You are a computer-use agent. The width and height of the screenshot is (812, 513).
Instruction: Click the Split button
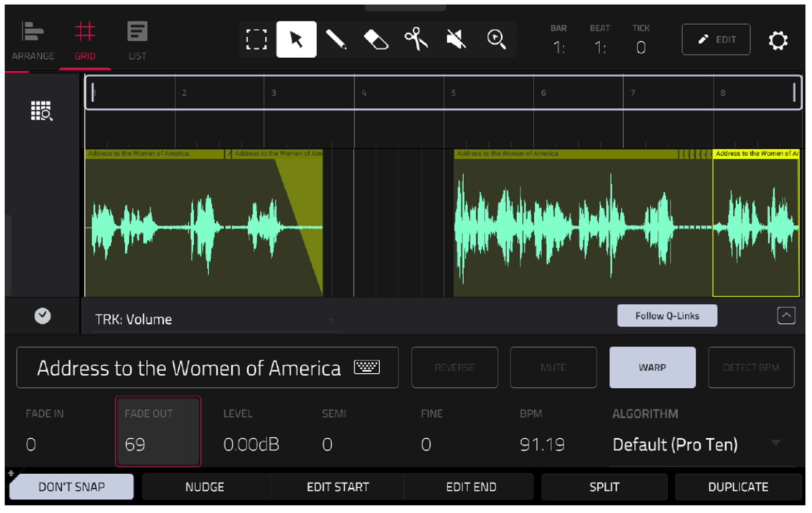click(x=604, y=487)
